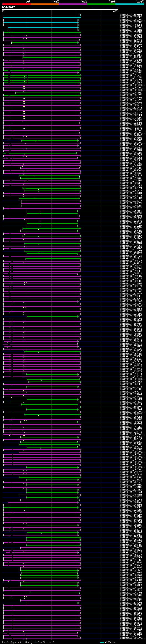Select hit UniRef100_C7ITJ5
Image resolution: width=146 pixels, height=644 pixels.
(131, 570)
